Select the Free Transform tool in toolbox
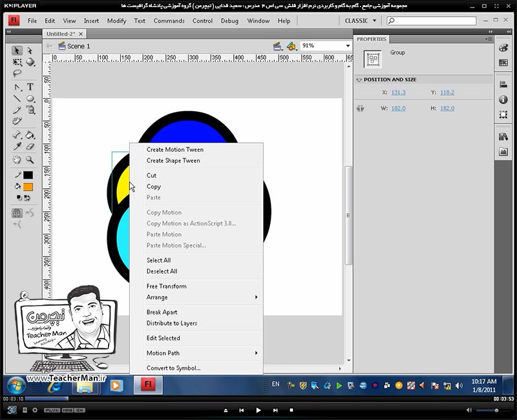517x420 pixels. [17, 62]
